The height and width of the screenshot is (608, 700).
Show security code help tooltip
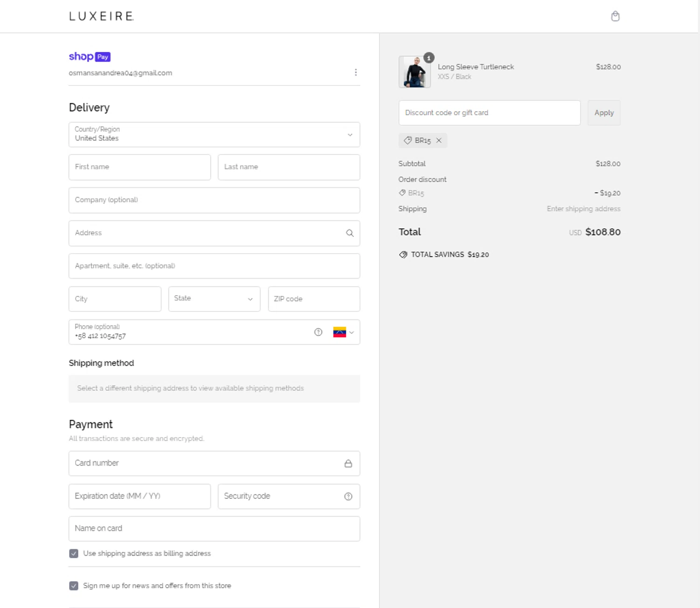[x=348, y=496]
